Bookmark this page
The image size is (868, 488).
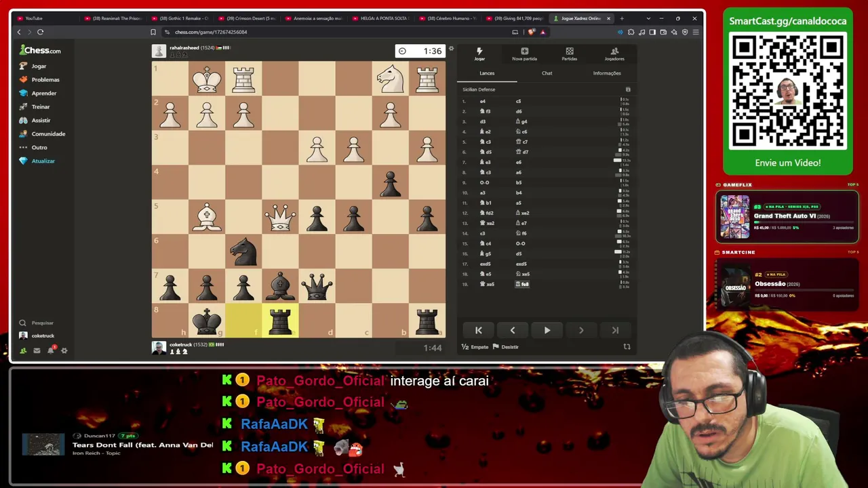coord(153,32)
